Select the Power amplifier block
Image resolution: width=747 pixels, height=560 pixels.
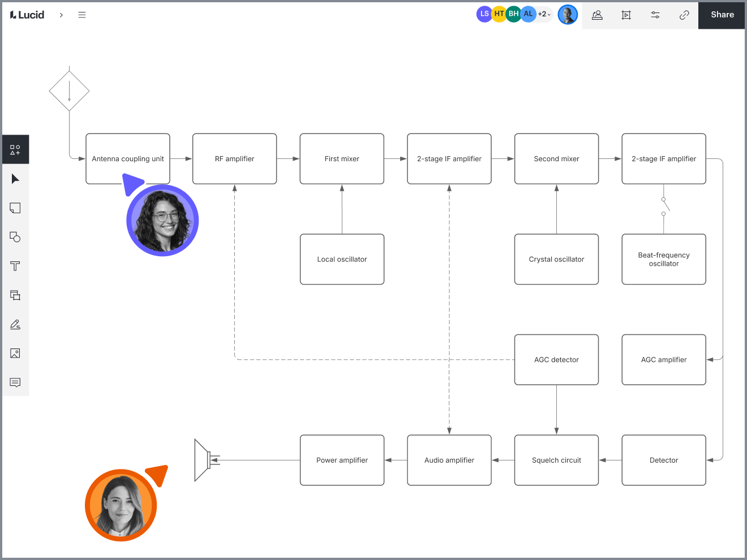click(342, 460)
